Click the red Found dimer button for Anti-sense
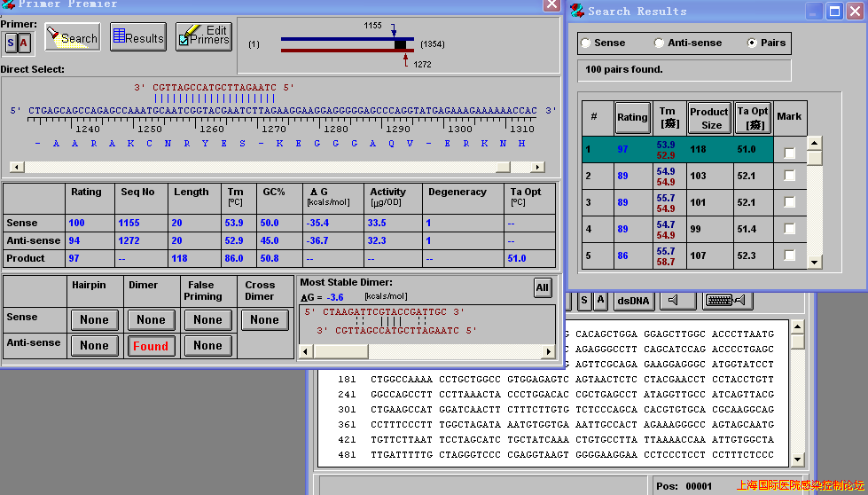The image size is (868, 495). [x=151, y=346]
